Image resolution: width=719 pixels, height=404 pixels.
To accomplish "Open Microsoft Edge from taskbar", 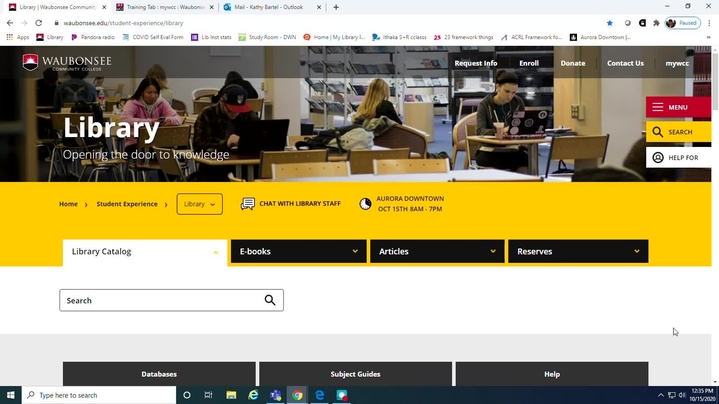I will [320, 395].
